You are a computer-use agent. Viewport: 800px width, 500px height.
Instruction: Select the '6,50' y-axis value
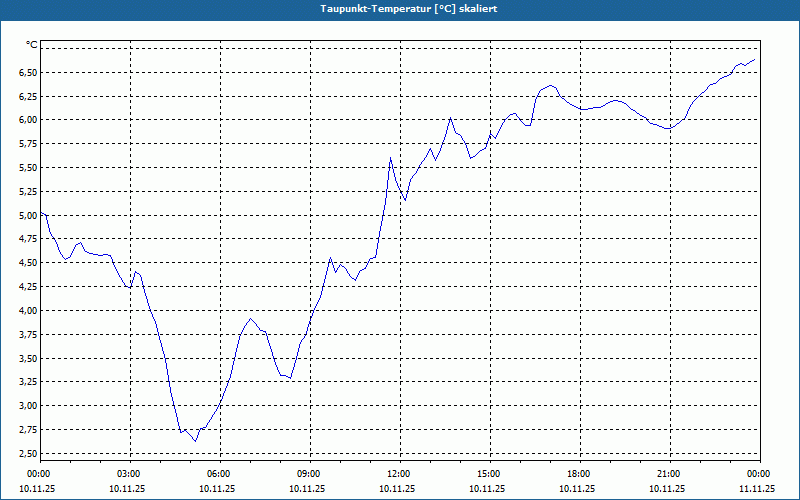point(28,72)
